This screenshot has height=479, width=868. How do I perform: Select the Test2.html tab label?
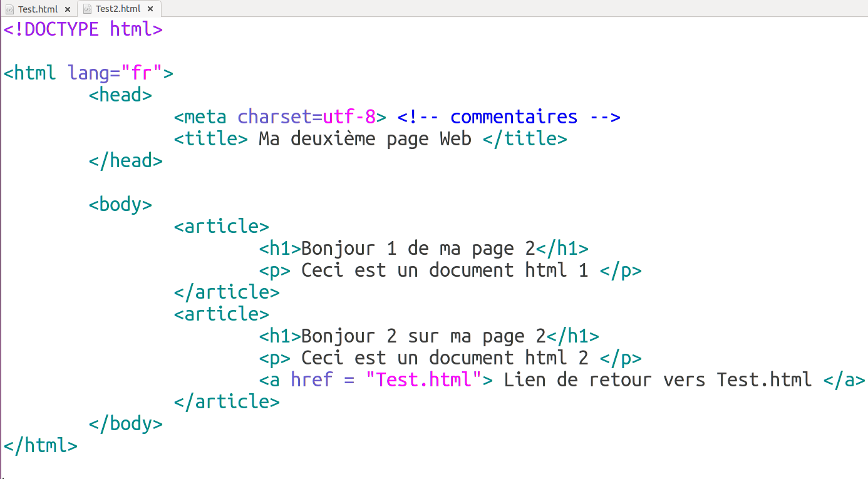(118, 9)
